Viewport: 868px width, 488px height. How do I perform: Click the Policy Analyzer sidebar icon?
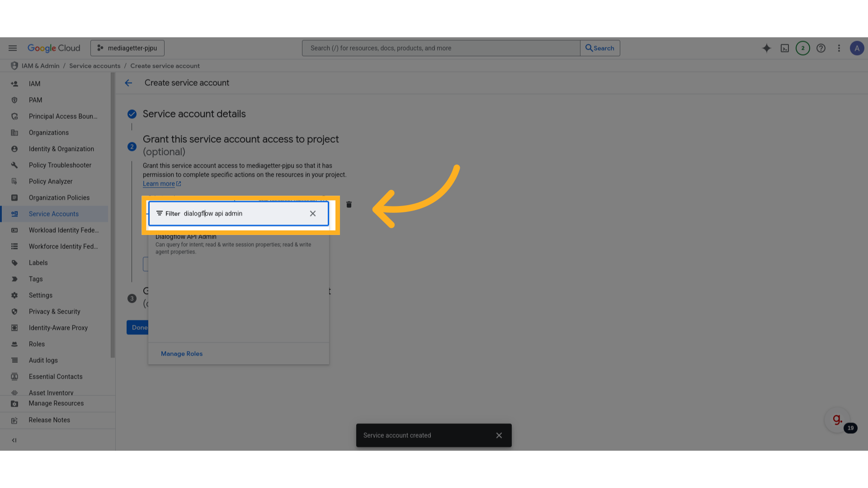point(14,181)
